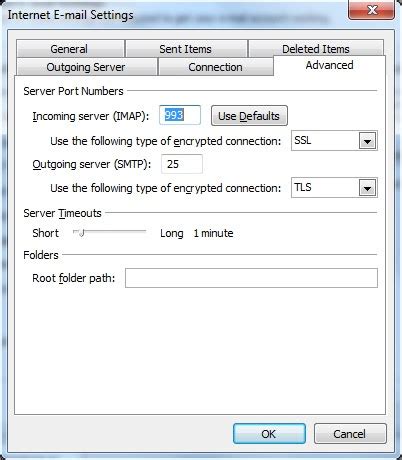Expand the IMAP encryption dropdown arrow
Viewport: 402px width, 460px height.
pos(367,141)
